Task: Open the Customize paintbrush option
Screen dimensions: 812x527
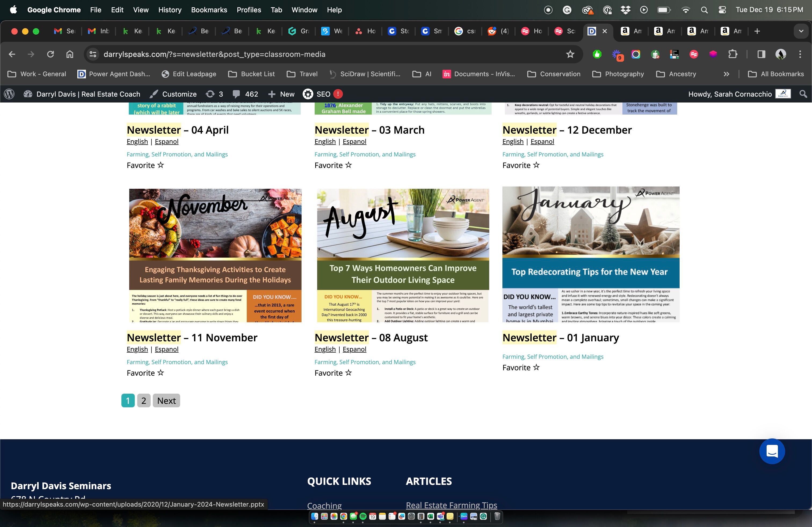Action: pos(173,94)
